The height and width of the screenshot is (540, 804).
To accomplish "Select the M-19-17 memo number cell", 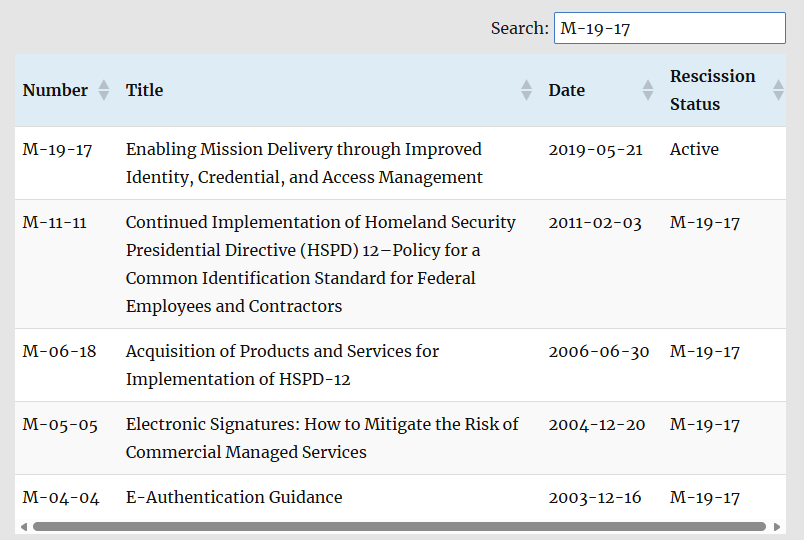I will click(x=57, y=149).
